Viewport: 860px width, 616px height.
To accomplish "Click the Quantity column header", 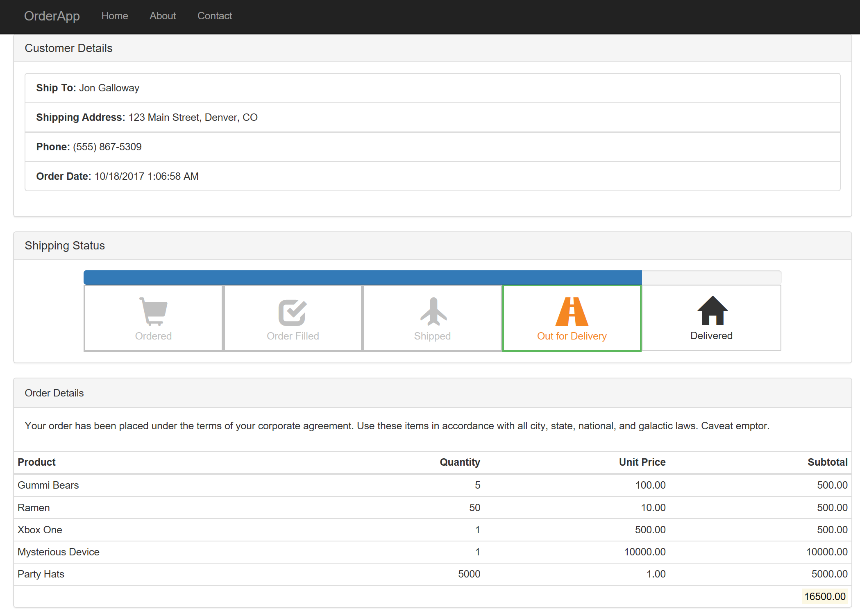I will [460, 462].
